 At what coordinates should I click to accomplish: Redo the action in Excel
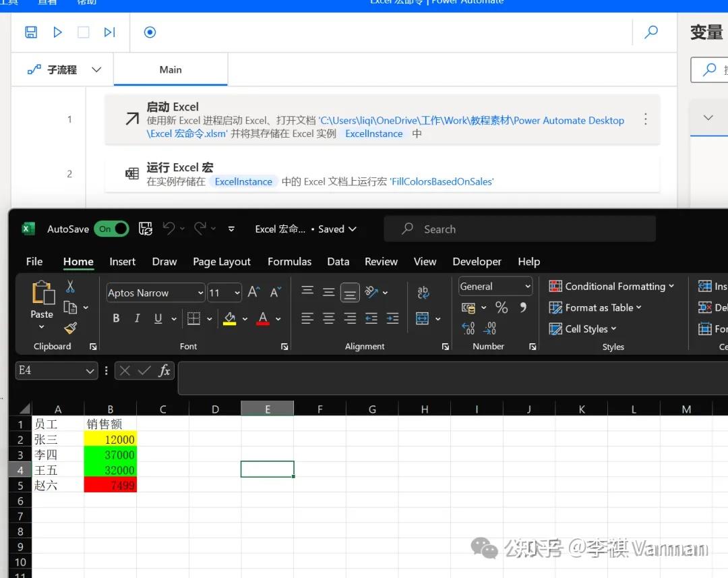click(201, 228)
